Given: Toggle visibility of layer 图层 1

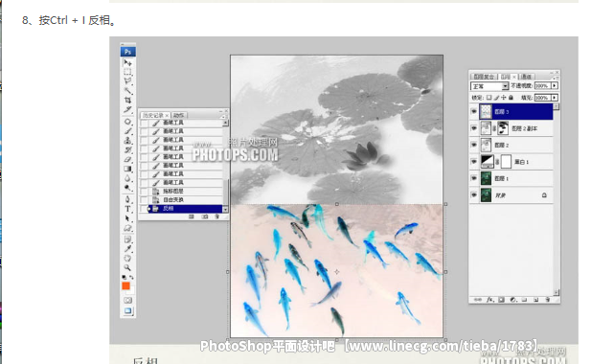Looking at the screenshot, I should coord(474,178).
